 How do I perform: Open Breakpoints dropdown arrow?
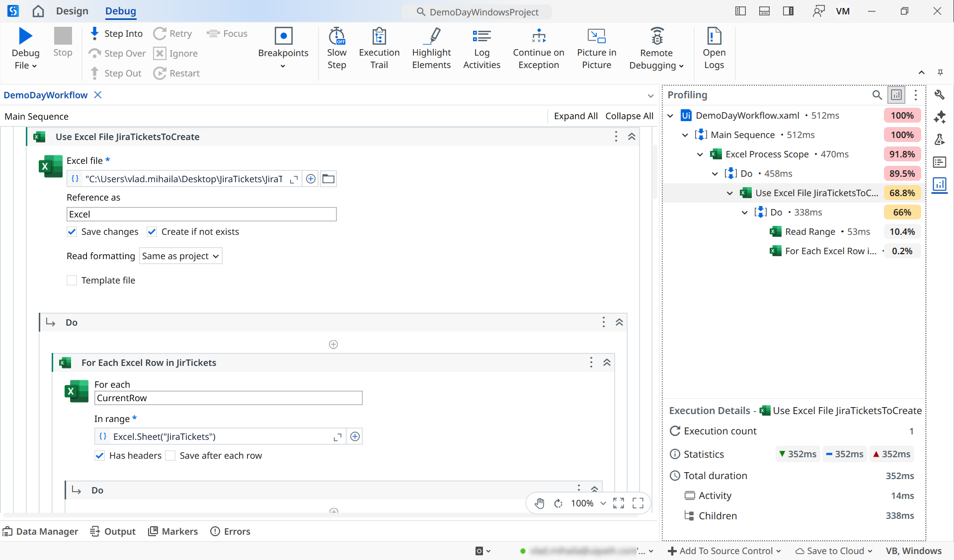[283, 66]
